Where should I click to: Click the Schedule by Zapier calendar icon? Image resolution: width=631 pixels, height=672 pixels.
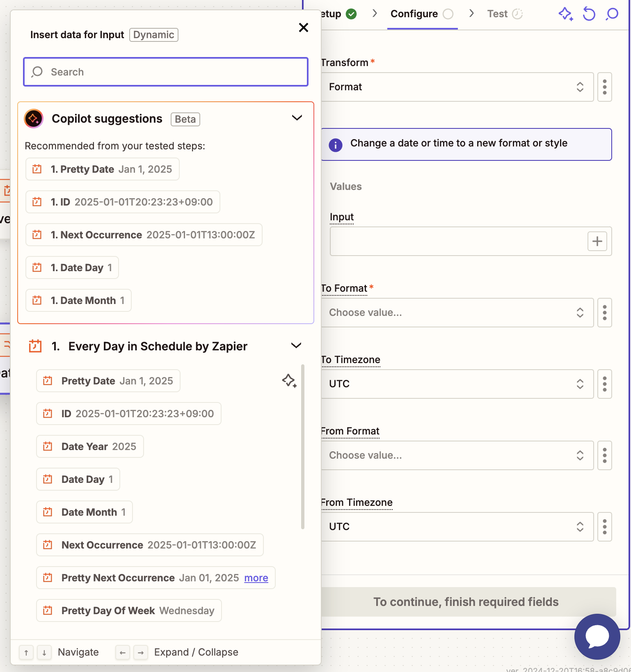pos(35,346)
